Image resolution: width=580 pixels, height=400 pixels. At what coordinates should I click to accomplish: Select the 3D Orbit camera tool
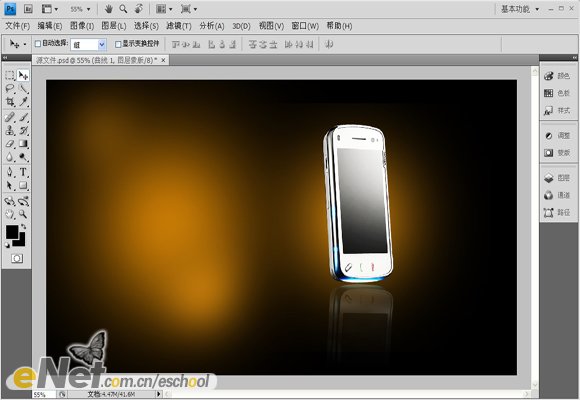pyautogui.click(x=24, y=201)
